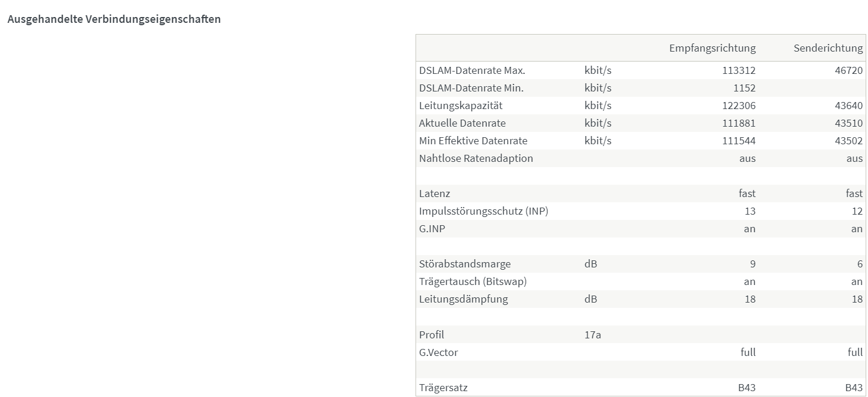Screen dimensions: 868x397
Task: Click the G.Vector row label
Action: point(438,352)
